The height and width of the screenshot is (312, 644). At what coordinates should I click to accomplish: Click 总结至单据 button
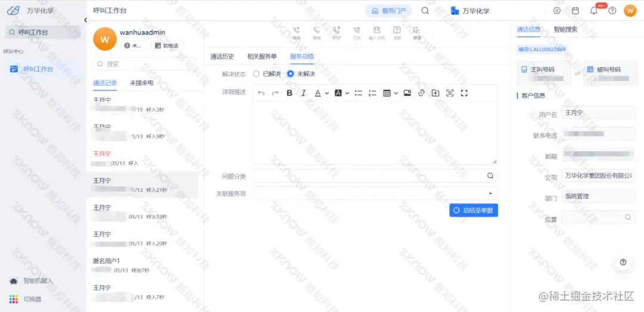pos(473,210)
